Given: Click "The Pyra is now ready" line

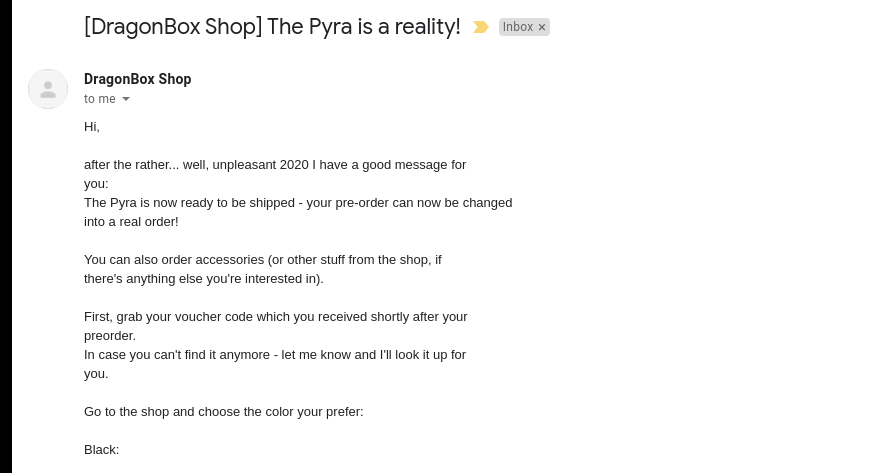Looking at the screenshot, I should click(298, 203).
